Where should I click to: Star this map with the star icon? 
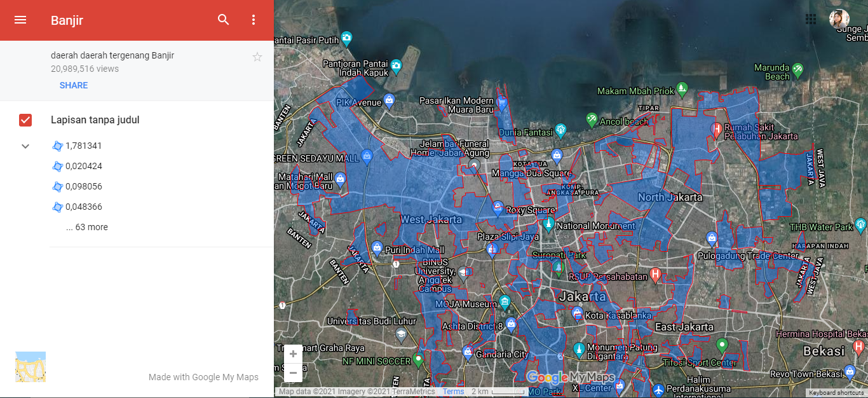click(257, 57)
